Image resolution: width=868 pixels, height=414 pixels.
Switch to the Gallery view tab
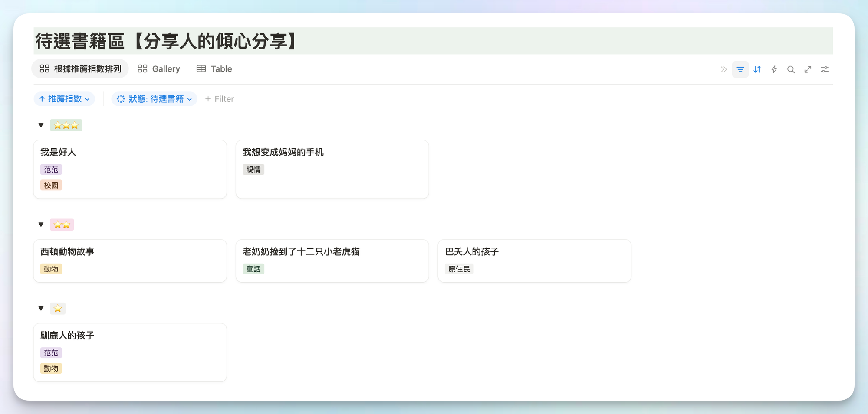(159, 69)
